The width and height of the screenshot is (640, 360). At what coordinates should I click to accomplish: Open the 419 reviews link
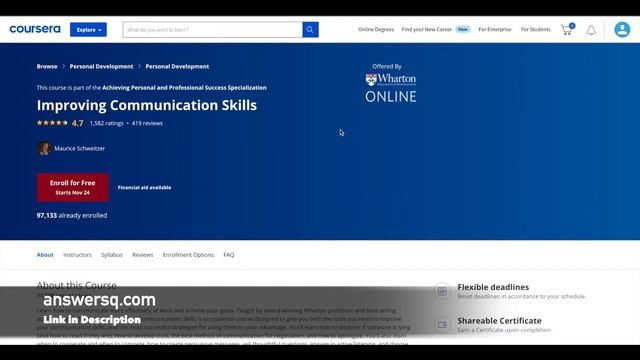click(147, 123)
